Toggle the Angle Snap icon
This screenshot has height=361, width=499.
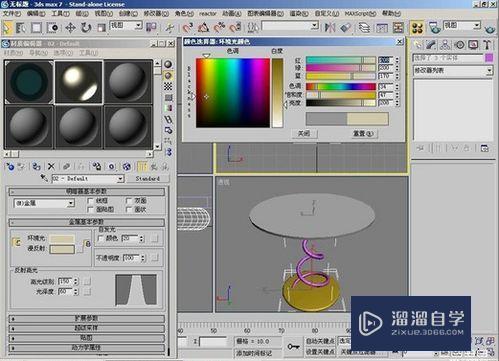tap(203, 28)
